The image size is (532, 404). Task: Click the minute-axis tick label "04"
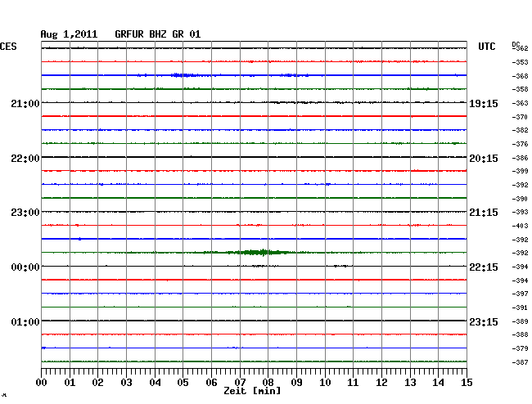click(x=155, y=383)
